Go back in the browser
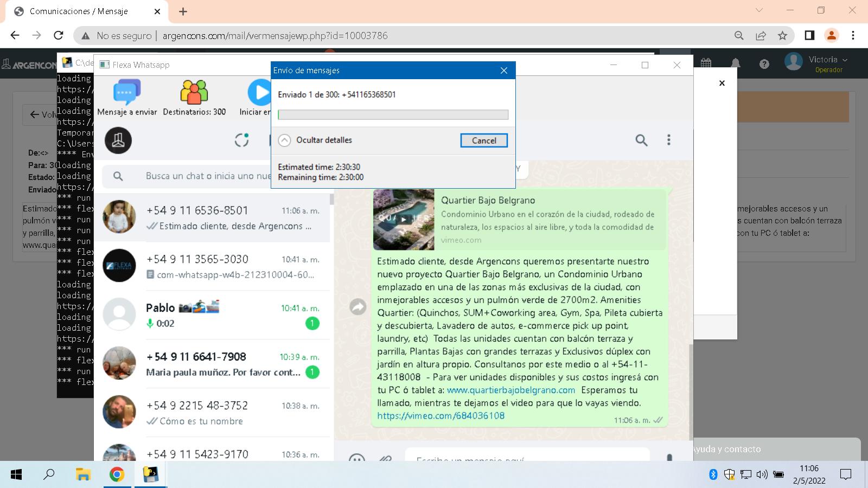 click(x=15, y=35)
